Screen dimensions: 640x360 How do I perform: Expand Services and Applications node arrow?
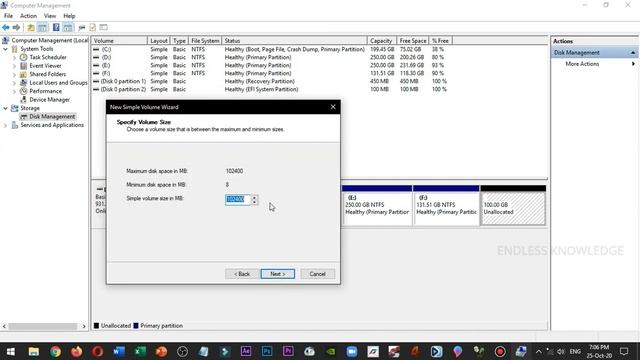[x=6, y=125]
